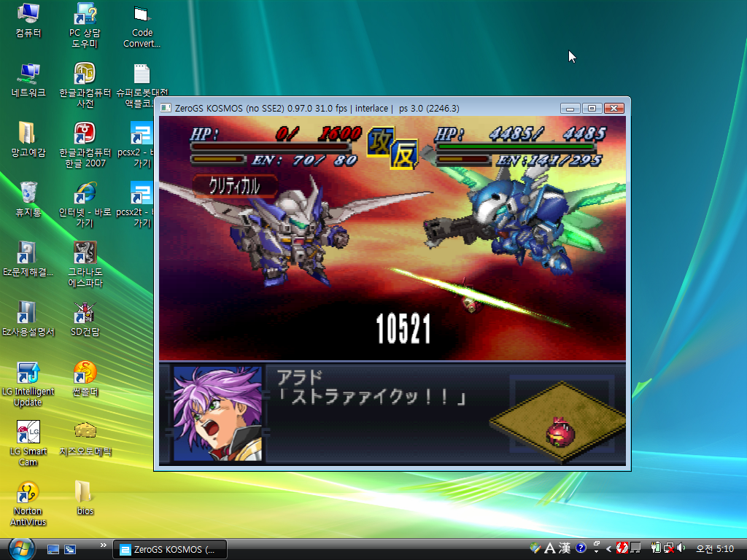The image size is (747, 560).
Task: Click the 10521 damage number
Action: coord(403,329)
